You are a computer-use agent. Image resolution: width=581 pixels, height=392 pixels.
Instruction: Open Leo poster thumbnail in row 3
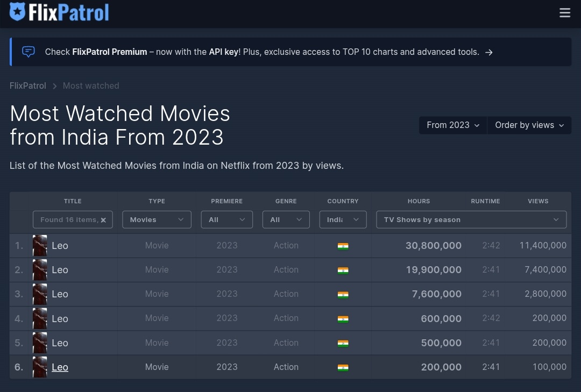pyautogui.click(x=40, y=294)
